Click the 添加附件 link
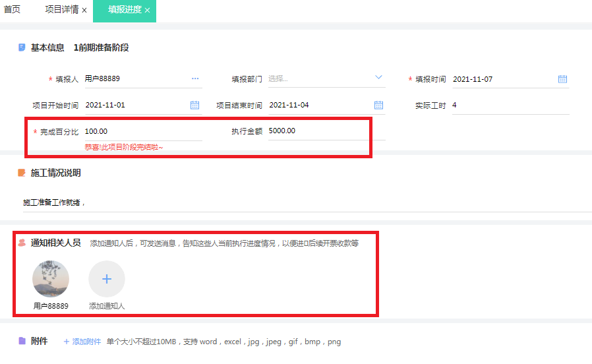 click(x=82, y=342)
